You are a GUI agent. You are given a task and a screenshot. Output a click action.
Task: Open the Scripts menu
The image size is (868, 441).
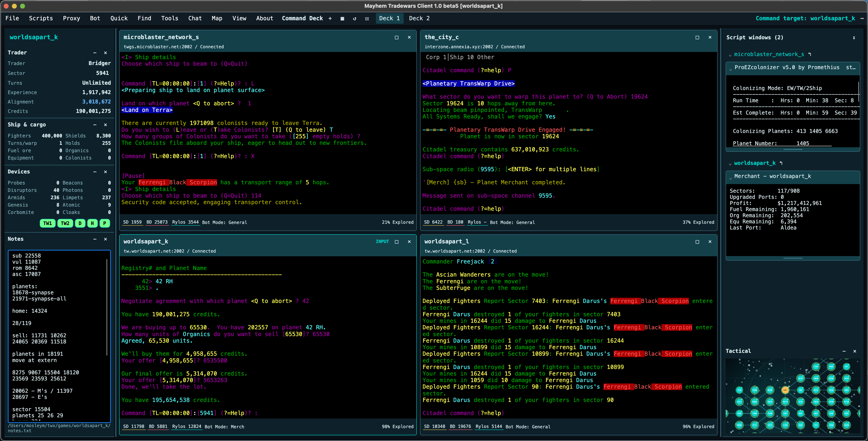41,19
